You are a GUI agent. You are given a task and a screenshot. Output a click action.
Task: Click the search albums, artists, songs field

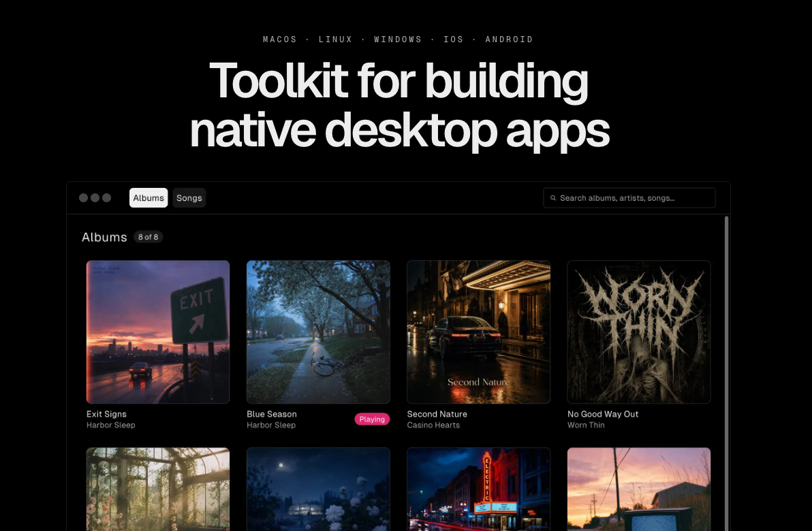[x=629, y=197]
